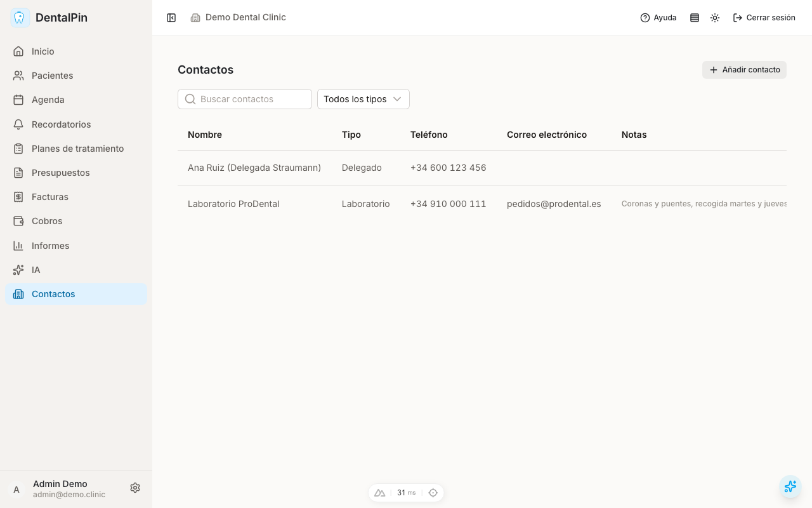This screenshot has height=508, width=812.
Task: Collapse the sidebar with the panel toggle icon
Action: 171,18
